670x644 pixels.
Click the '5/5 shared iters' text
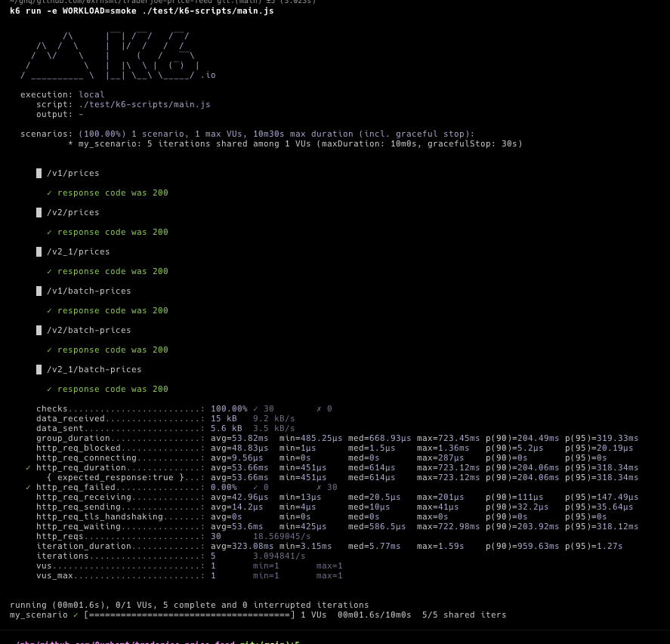point(464,615)
